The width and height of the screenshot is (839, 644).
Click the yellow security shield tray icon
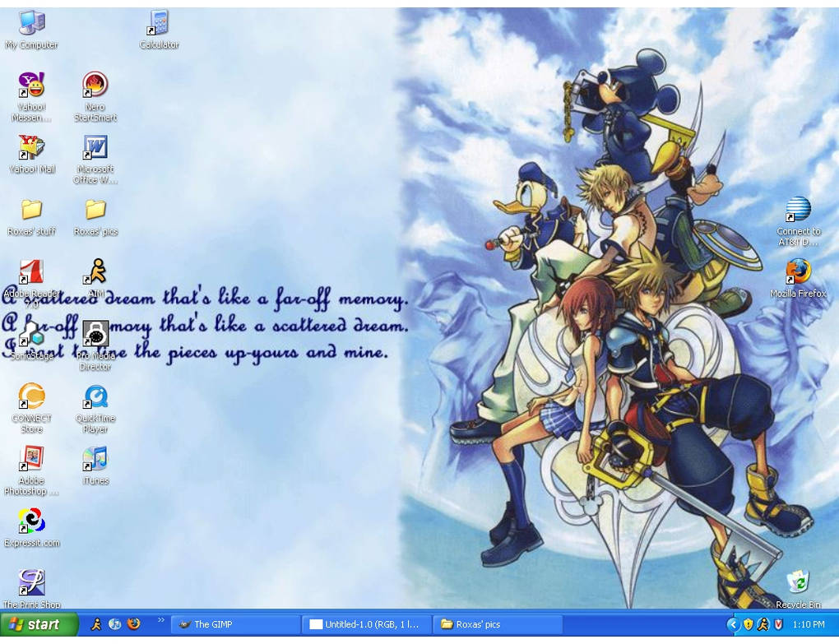click(748, 624)
